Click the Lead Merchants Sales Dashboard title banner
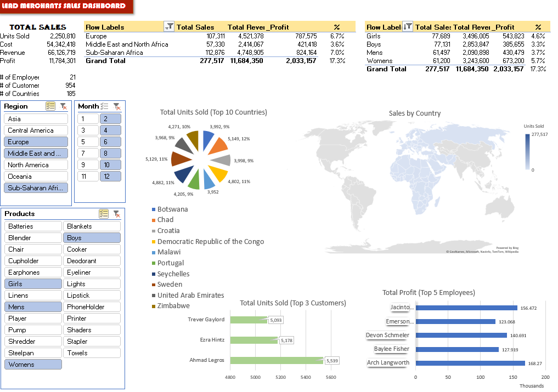 click(66, 7)
